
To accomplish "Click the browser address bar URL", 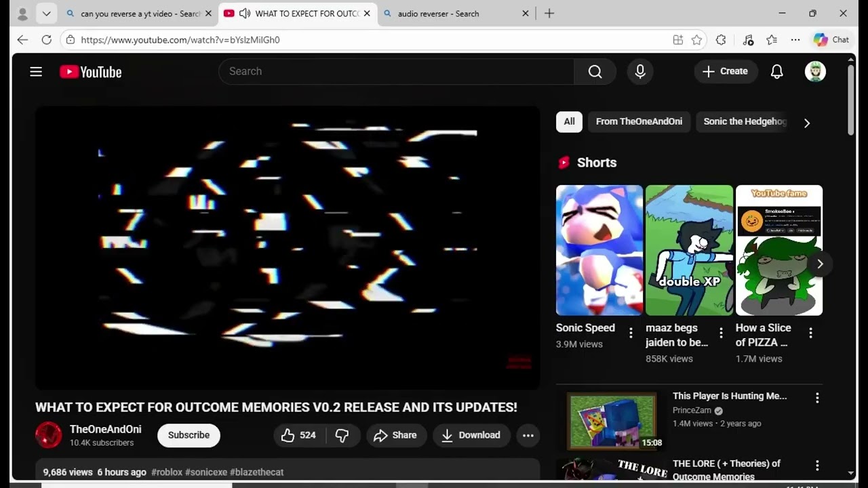I will point(180,40).
